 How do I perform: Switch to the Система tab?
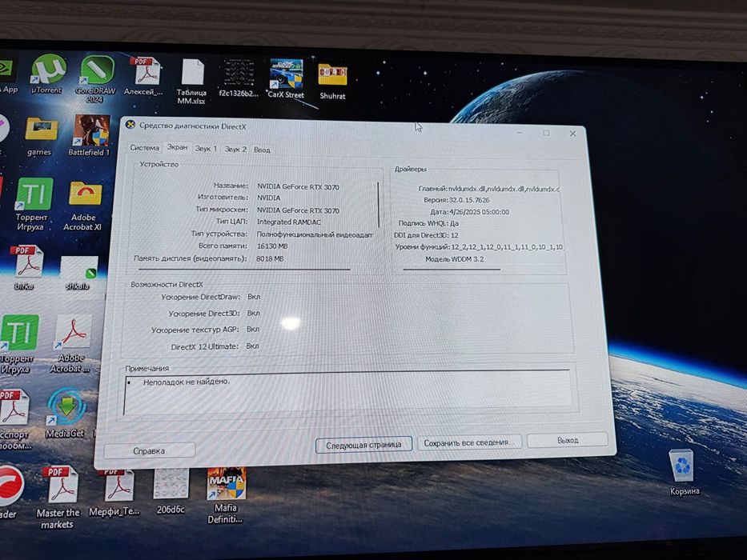tap(144, 148)
